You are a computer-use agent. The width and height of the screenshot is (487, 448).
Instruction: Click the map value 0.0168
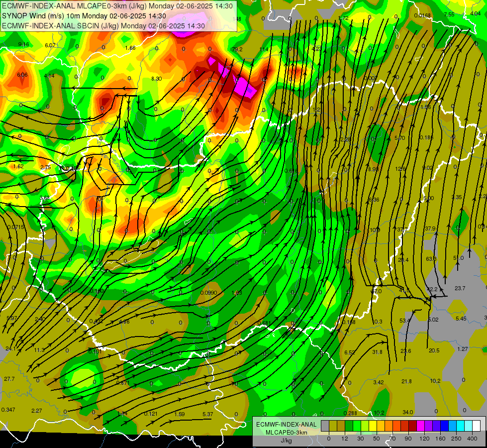(422, 15)
